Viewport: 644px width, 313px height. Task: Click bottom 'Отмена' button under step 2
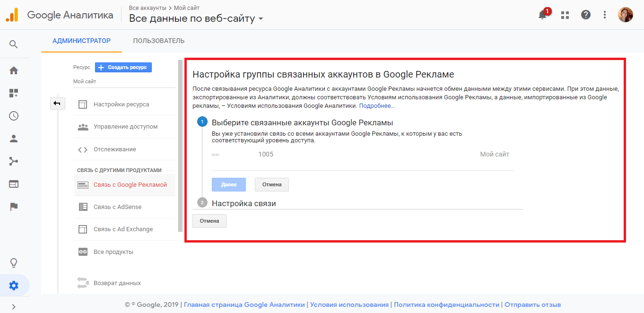pyautogui.click(x=209, y=221)
